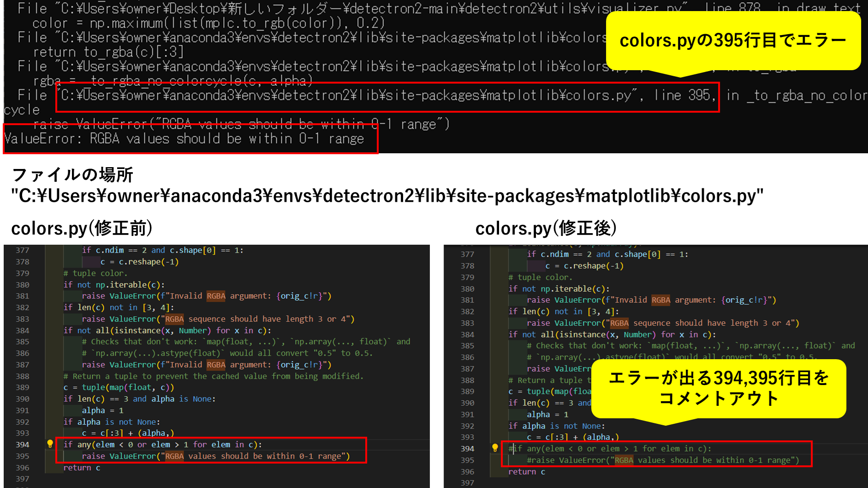Click the lightbulb icon in left editor
Screen dimensions: 868x488
[50, 444]
